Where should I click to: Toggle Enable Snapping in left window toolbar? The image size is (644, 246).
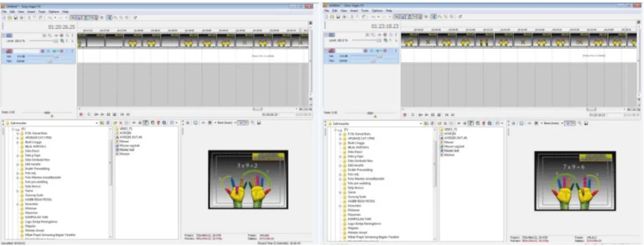point(73,18)
